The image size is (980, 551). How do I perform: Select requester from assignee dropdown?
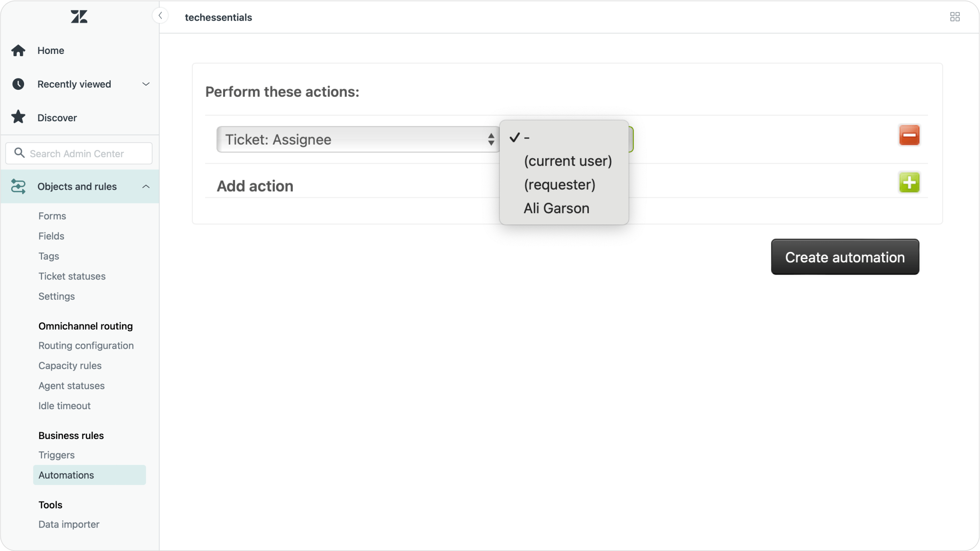coord(559,184)
